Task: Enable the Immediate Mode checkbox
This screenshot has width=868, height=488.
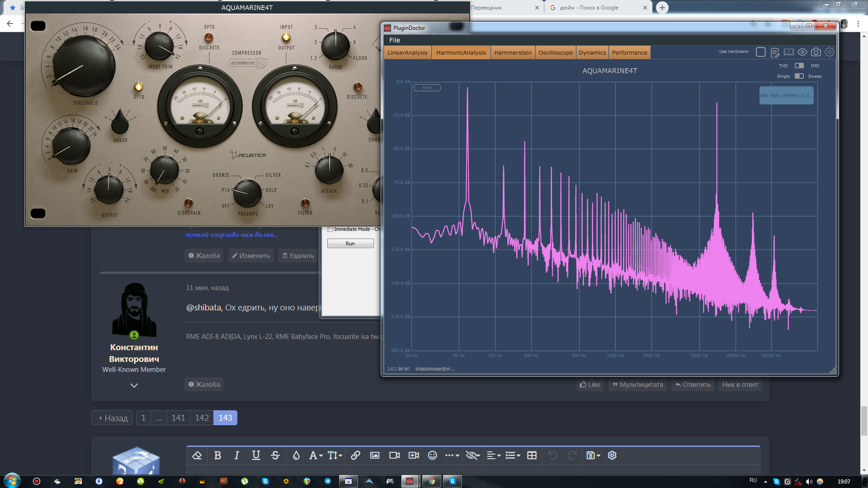Action: click(330, 229)
